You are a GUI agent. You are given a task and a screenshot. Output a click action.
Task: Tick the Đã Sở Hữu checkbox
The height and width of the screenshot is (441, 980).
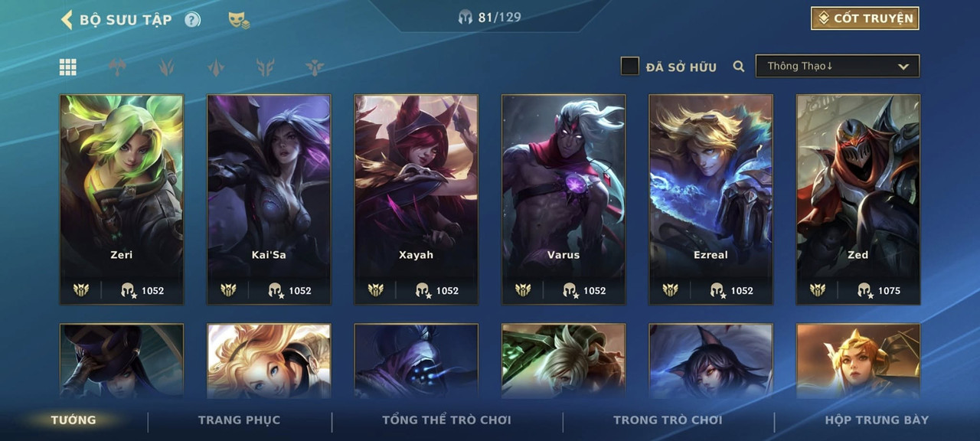point(629,67)
